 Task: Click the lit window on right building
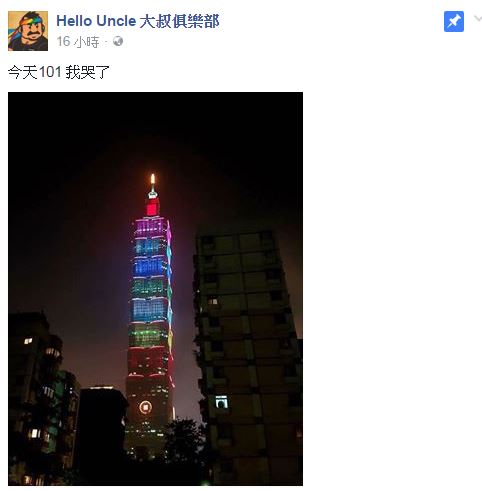(221, 402)
